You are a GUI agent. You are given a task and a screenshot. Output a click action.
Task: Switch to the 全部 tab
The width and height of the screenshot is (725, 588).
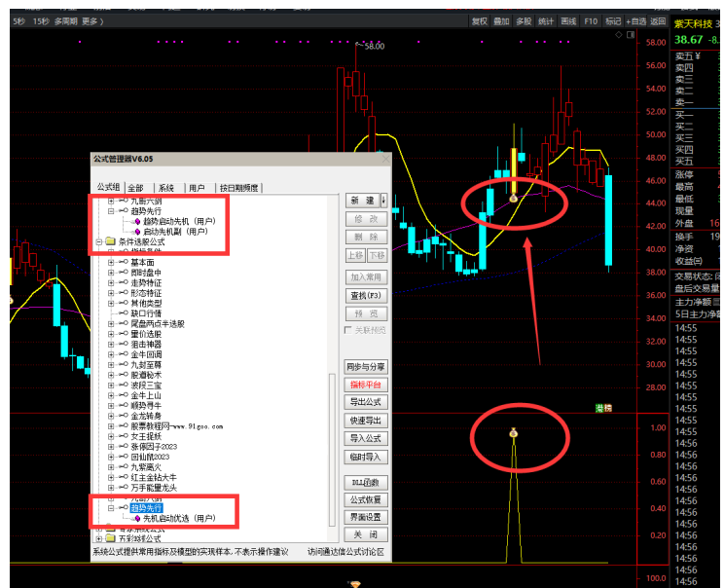[x=136, y=188]
